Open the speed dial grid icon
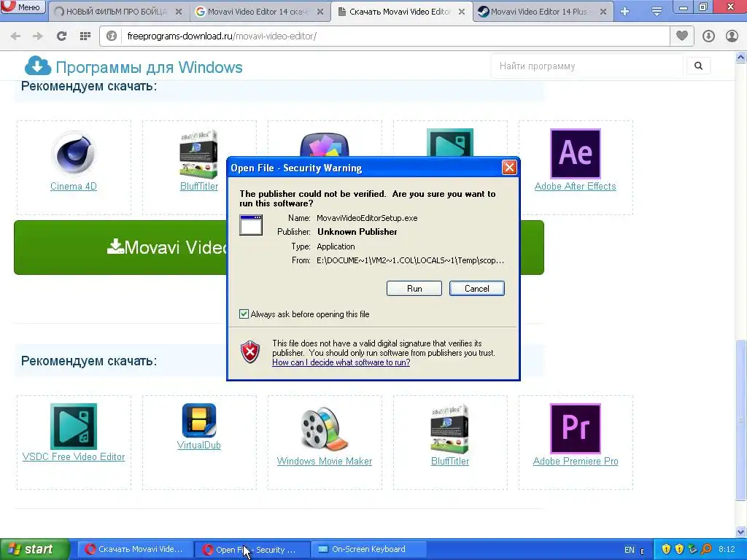 (85, 36)
